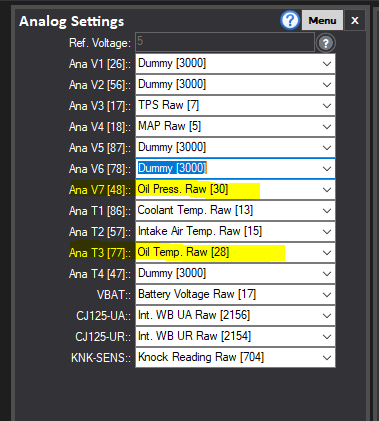Click the 'Ana T3 [77]::' label
379x421 pixels.
[100, 253]
